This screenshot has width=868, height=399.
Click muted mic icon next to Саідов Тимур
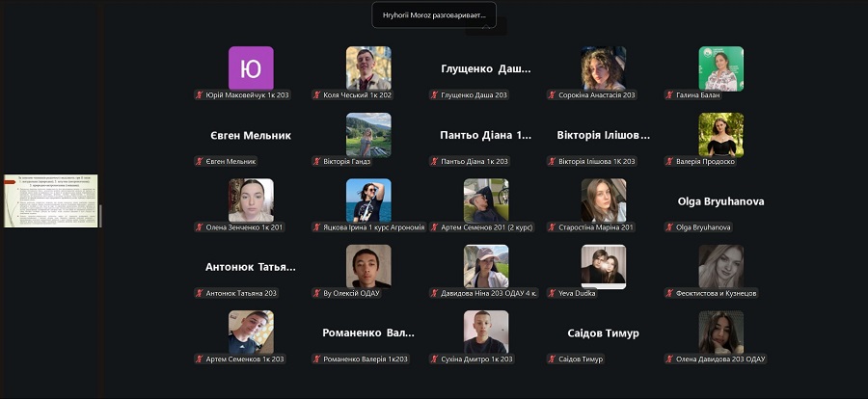[552, 359]
